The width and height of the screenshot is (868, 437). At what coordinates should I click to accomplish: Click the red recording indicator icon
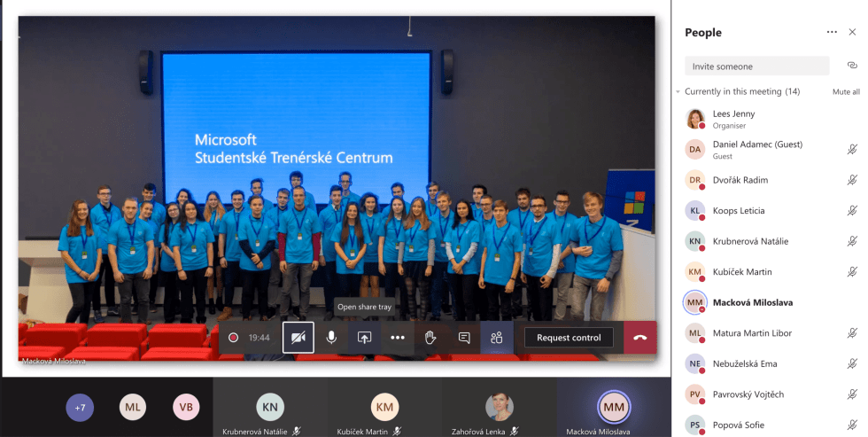pos(233,338)
